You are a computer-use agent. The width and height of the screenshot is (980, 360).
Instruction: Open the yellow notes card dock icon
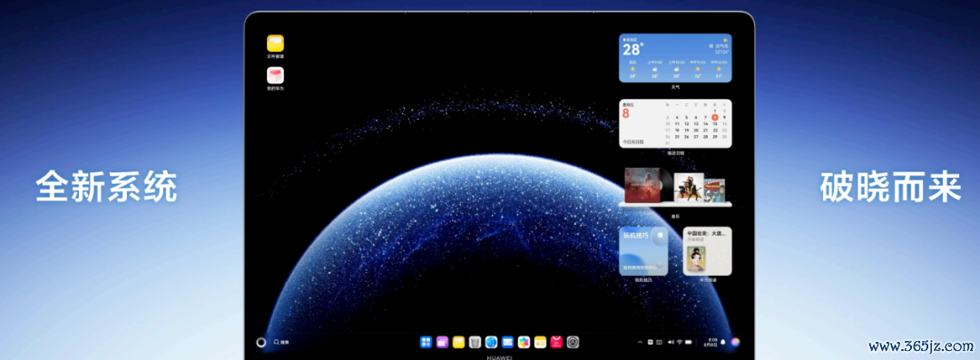[x=540, y=342]
